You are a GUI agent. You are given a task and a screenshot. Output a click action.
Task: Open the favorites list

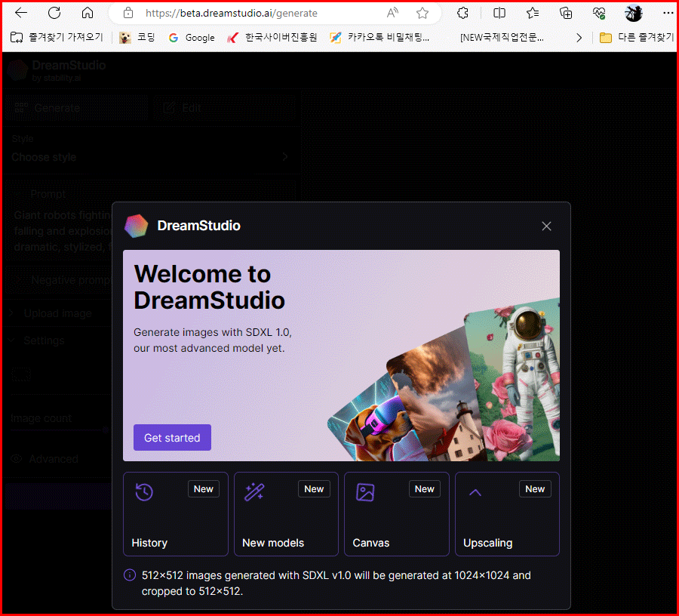[533, 14]
